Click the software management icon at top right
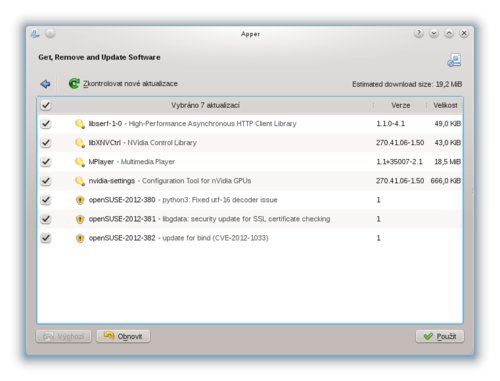500x381 pixels. pos(454,60)
